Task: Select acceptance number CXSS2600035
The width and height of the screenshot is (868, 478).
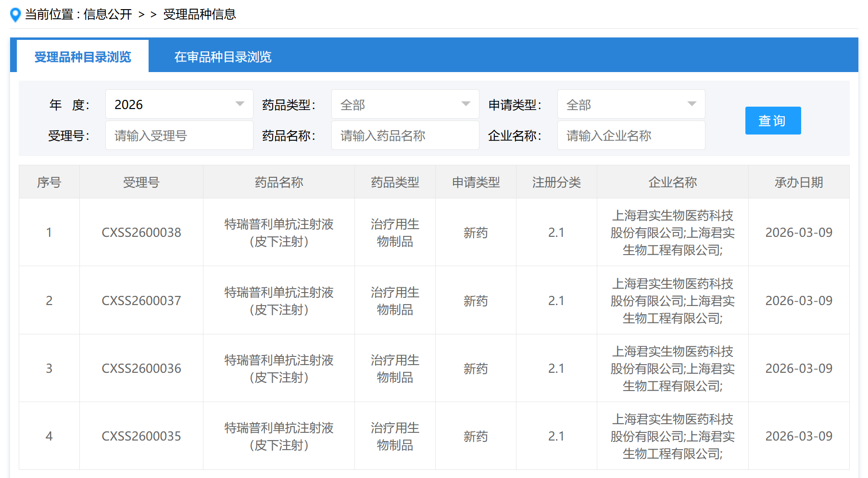Action: (x=141, y=436)
